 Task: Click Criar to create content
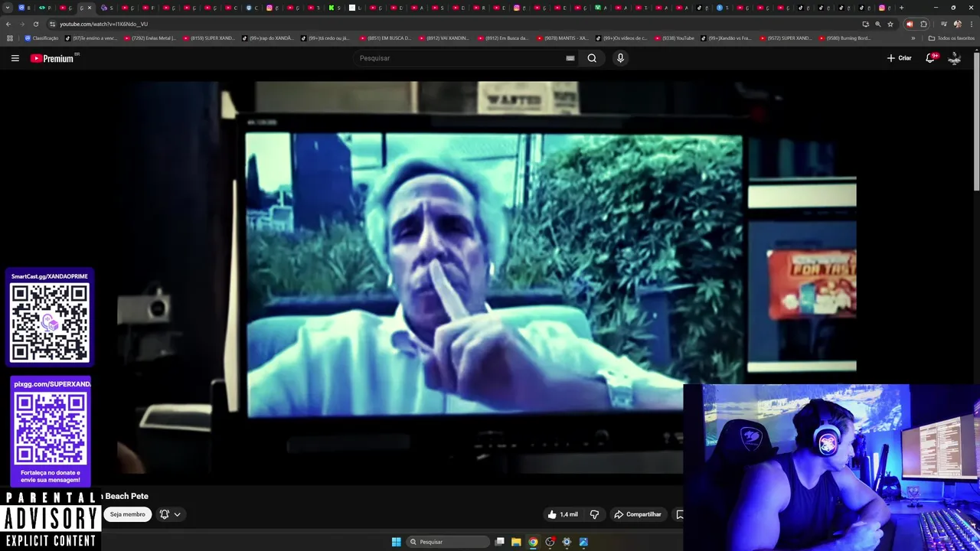point(899,58)
